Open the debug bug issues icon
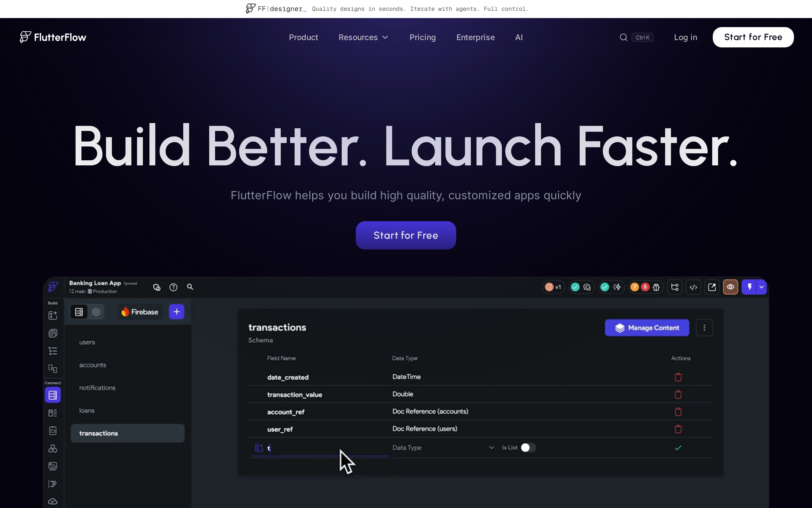Image resolution: width=812 pixels, height=508 pixels. coord(656,287)
